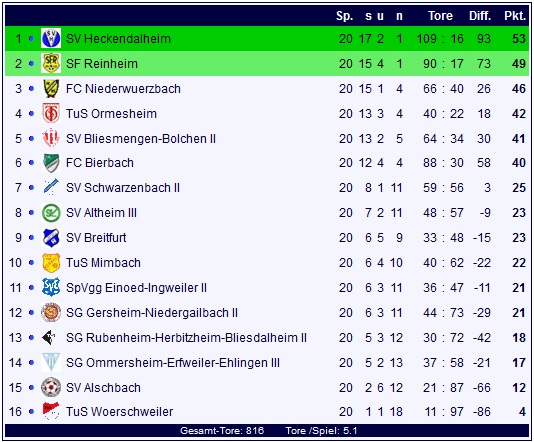Click the SV Altheim III green circle logo
The image size is (534, 442).
click(51, 213)
